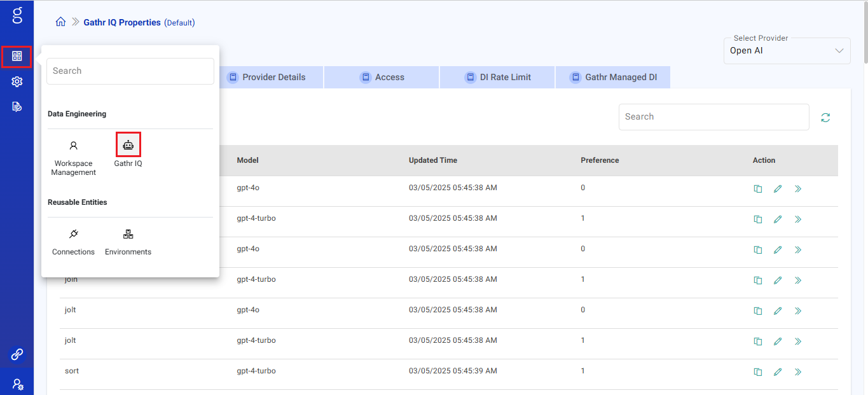Open the settings gear in sidebar

point(17,81)
